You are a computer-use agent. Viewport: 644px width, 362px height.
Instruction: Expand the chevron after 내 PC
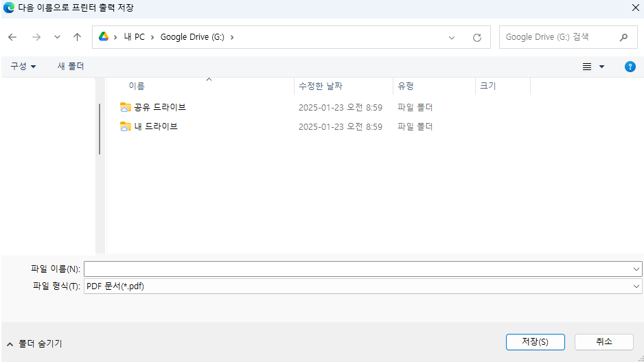coord(152,37)
